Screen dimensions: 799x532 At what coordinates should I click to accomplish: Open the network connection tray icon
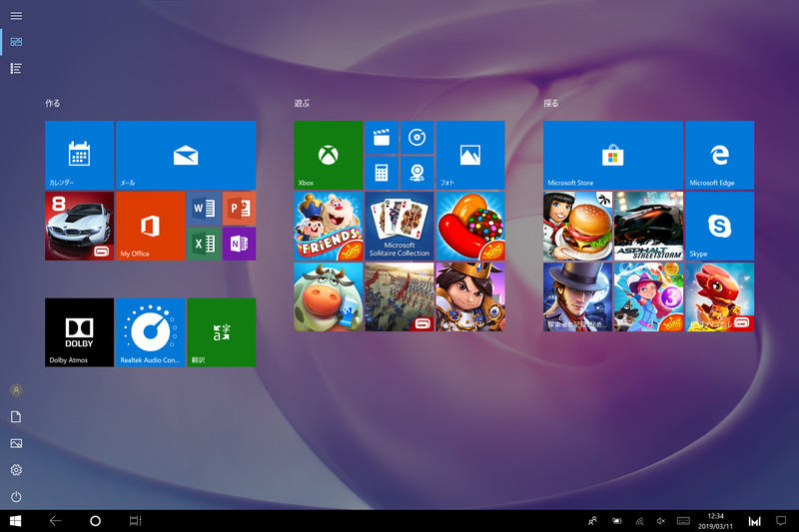coord(639,521)
